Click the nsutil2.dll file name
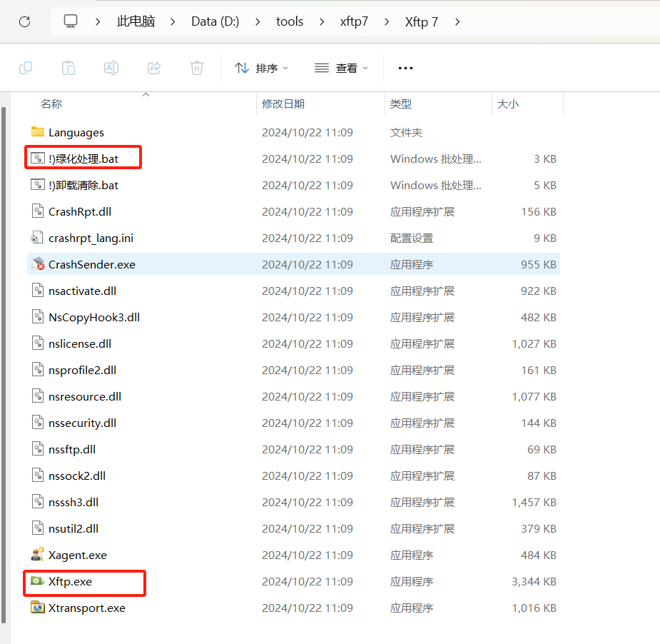This screenshot has height=644, width=660. tap(73, 528)
